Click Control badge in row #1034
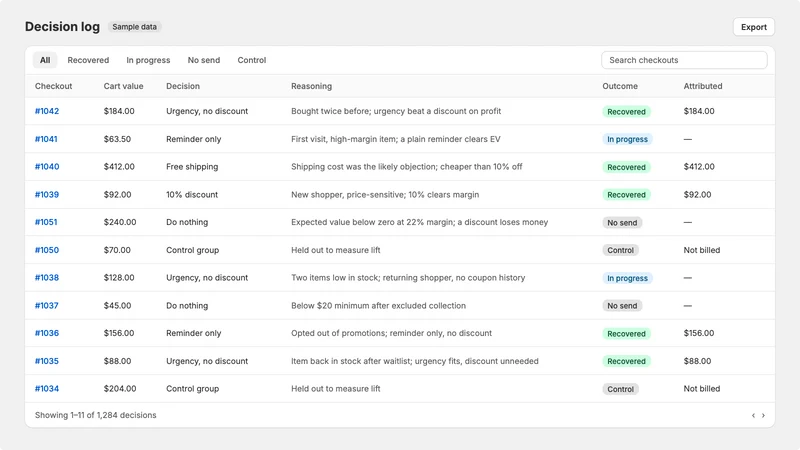 tap(620, 389)
